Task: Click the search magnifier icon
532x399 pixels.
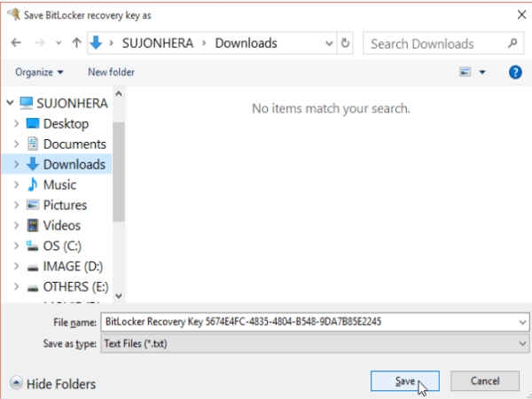Action: pos(512,43)
